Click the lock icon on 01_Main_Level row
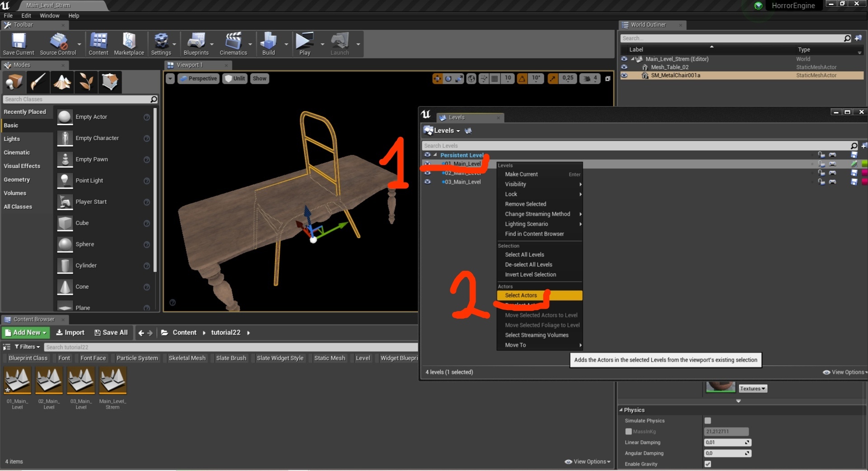This screenshot has height=471, width=868. [x=821, y=164]
